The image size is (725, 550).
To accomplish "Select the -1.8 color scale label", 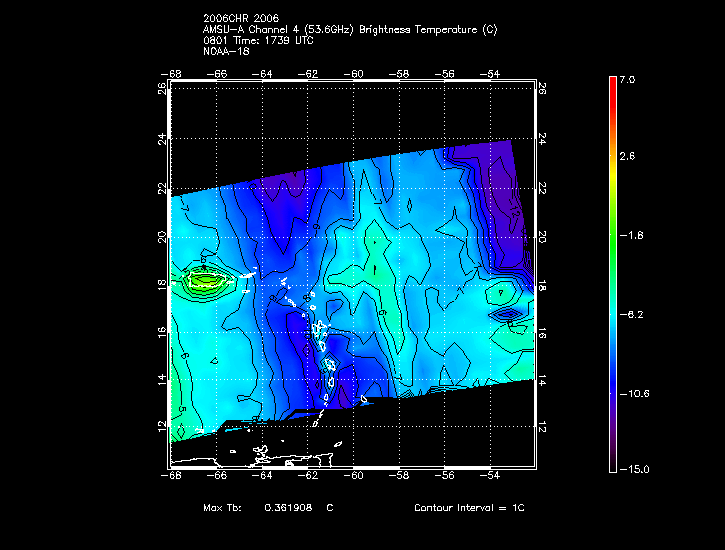I will click(632, 235).
